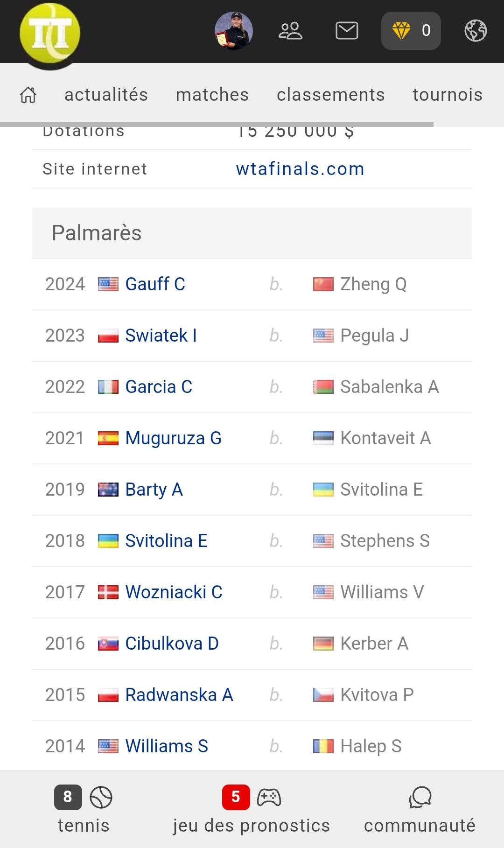View Muguruza G player profile
The width and height of the screenshot is (504, 848).
pyautogui.click(x=173, y=438)
